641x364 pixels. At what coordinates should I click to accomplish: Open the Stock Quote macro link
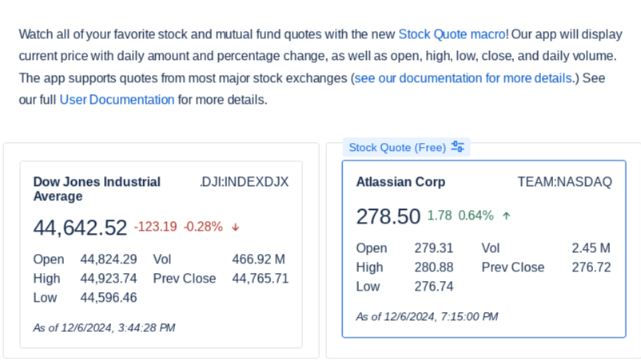click(x=452, y=34)
